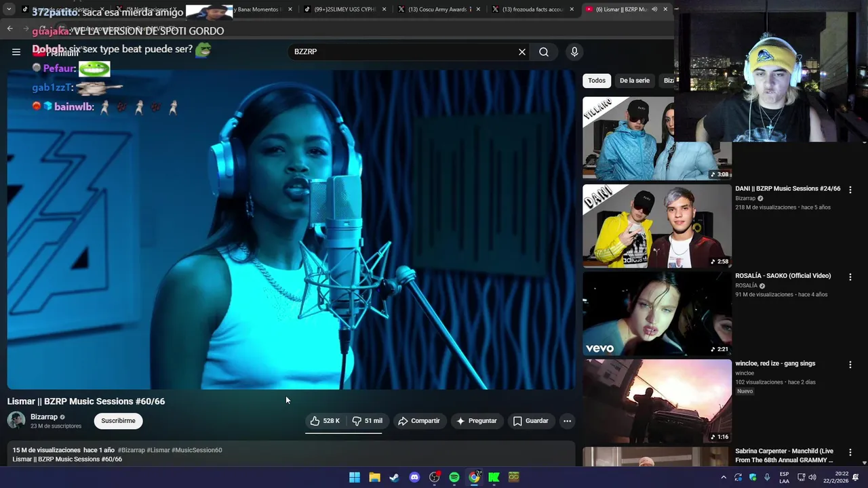The height and width of the screenshot is (488, 868).
Task: Clear the BZZRP search text
Action: pyautogui.click(x=522, y=52)
